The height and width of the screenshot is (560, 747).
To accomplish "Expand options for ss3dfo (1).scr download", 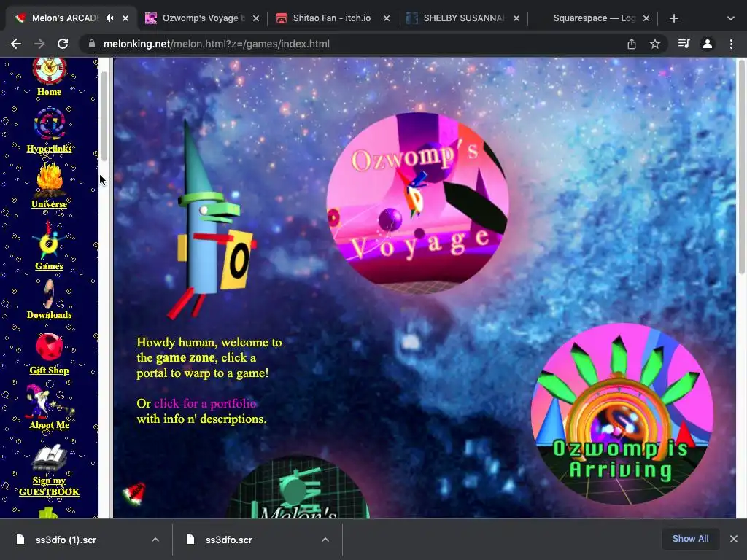I will click(x=155, y=540).
